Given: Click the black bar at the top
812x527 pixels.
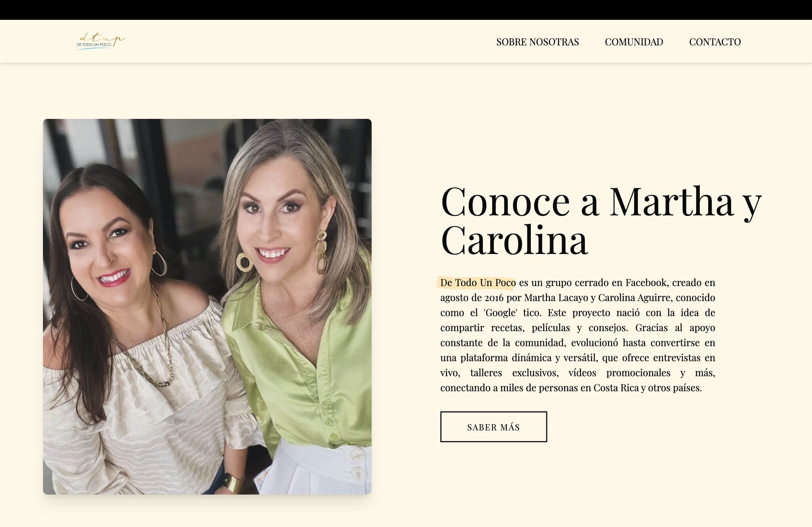Looking at the screenshot, I should [x=406, y=10].
